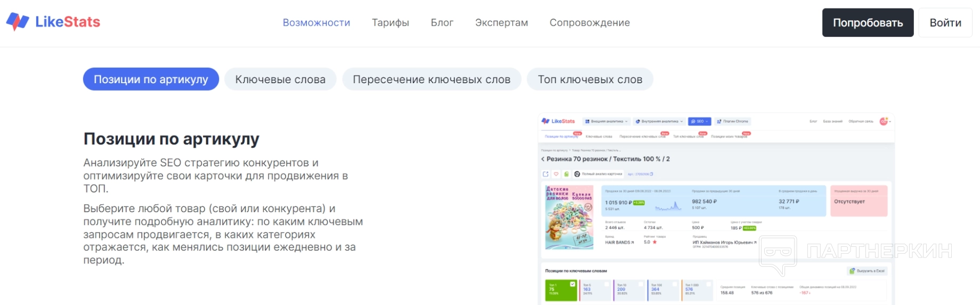
Task: Open the blue SEO dropdown
Action: point(699,122)
